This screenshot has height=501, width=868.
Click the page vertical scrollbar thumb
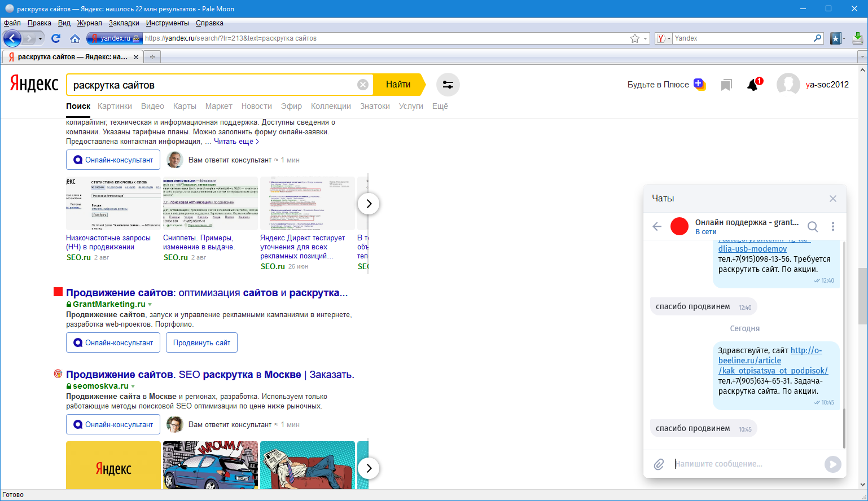point(862,296)
